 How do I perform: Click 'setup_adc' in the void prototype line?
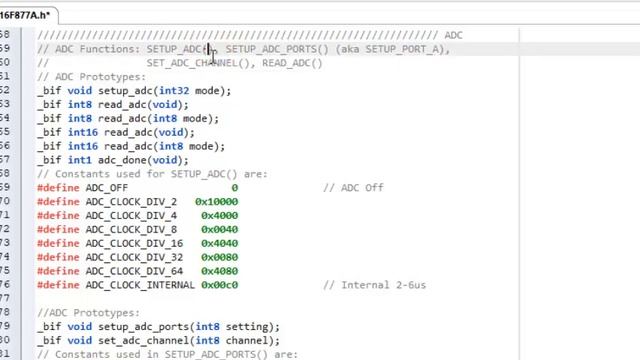click(126, 91)
